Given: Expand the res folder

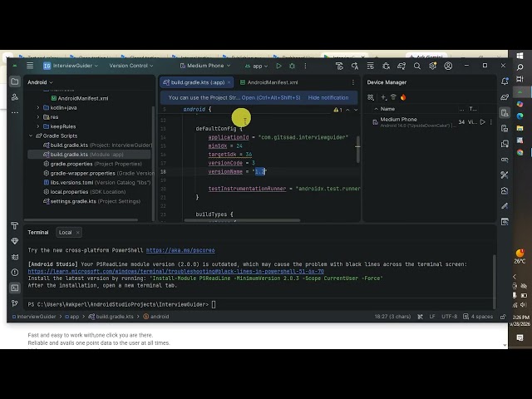Looking at the screenshot, I should [38, 117].
